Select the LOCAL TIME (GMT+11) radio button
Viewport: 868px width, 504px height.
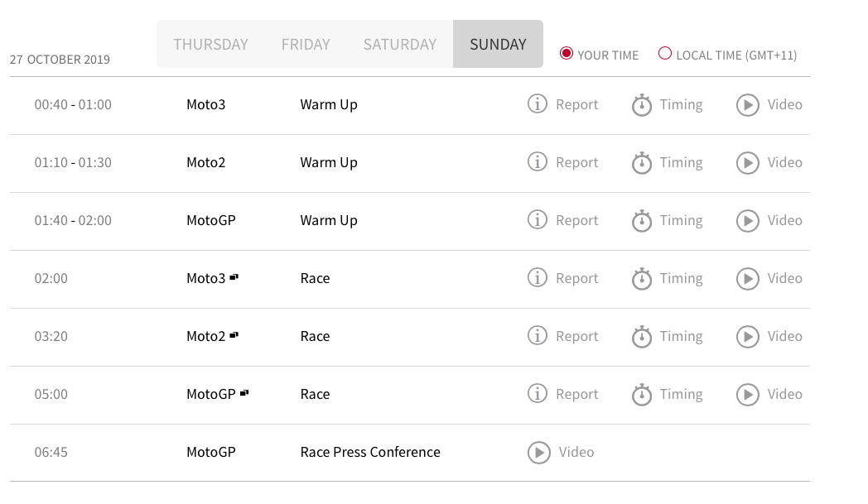click(x=665, y=54)
